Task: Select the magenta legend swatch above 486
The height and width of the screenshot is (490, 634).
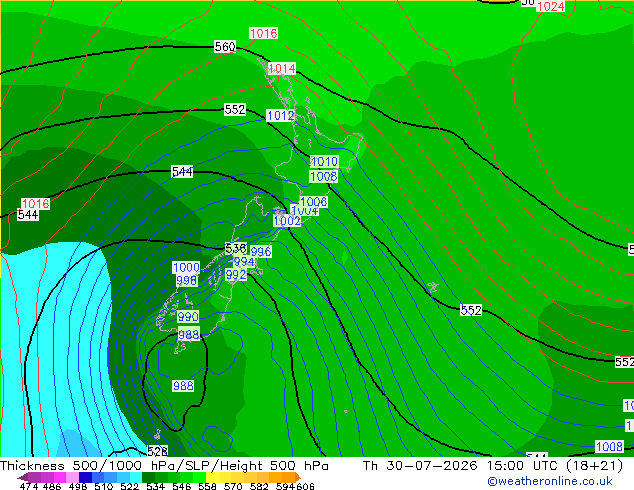Action: point(60,477)
